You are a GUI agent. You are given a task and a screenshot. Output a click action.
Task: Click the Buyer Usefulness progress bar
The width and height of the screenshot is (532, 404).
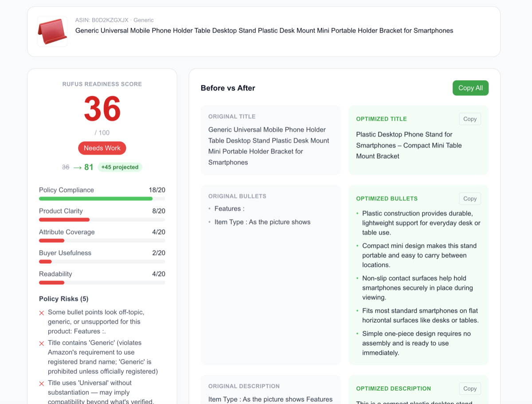tap(102, 262)
